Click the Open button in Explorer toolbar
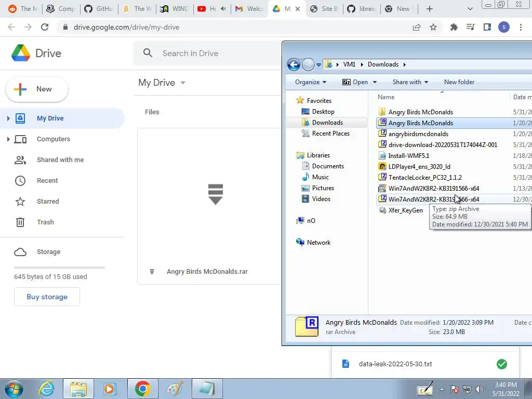This screenshot has width=532, height=399. tap(355, 82)
